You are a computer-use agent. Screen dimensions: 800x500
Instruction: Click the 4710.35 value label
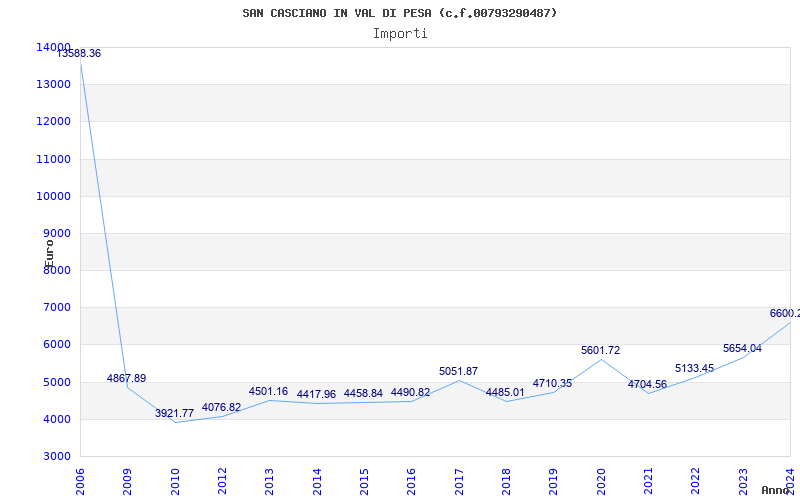(552, 383)
